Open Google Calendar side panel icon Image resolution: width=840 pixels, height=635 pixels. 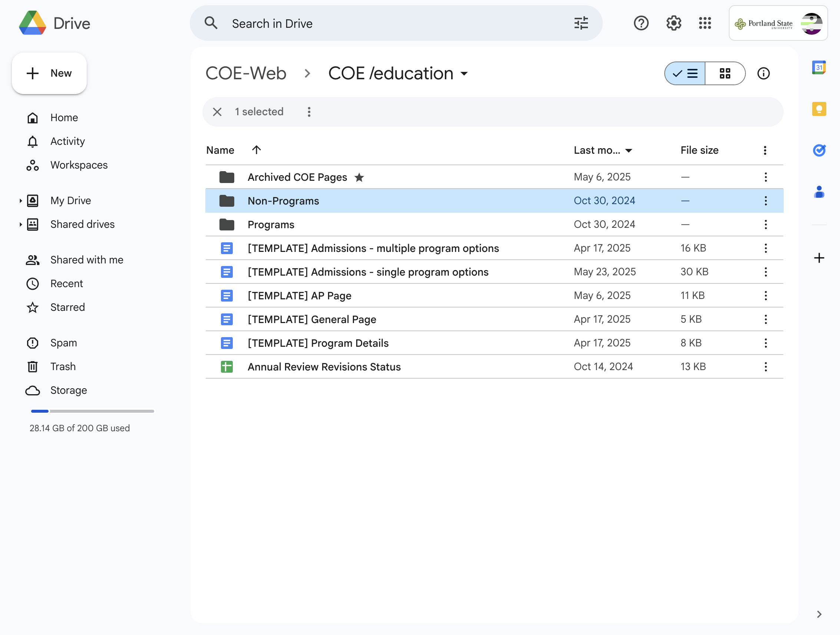tap(819, 67)
